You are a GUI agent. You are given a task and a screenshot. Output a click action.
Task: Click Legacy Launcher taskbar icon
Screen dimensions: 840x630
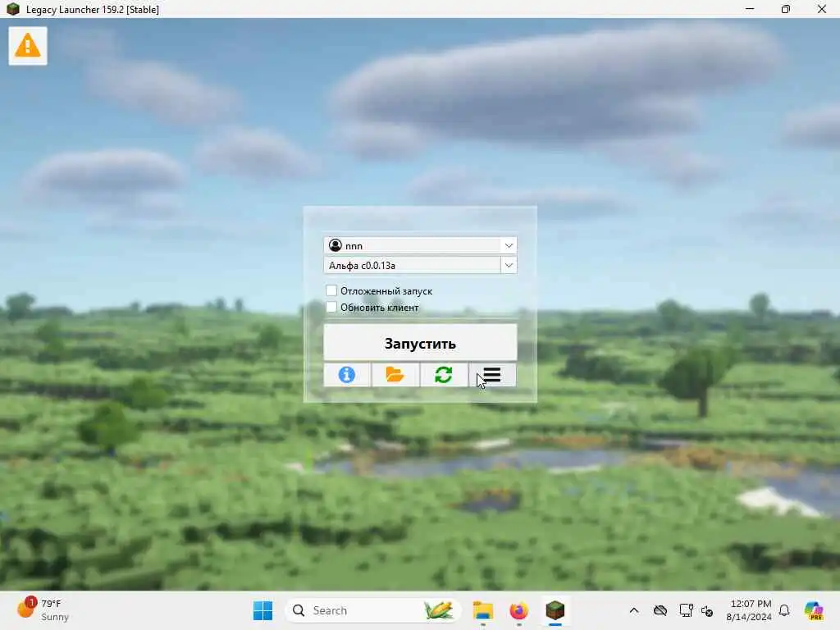[555, 610]
